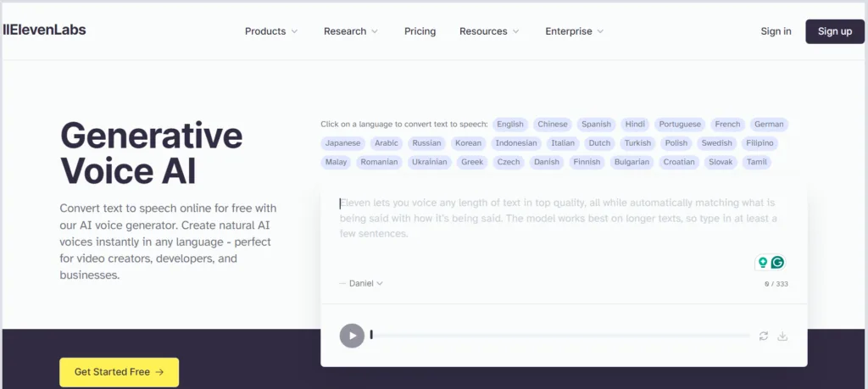868x389 pixels.
Task: Pick the Hindi language chip
Action: click(635, 125)
